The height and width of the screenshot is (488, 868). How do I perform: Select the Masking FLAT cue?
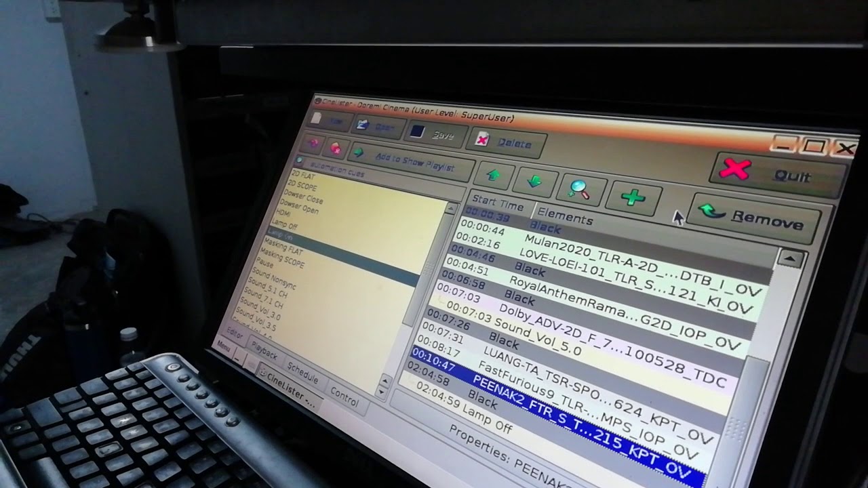tap(284, 245)
